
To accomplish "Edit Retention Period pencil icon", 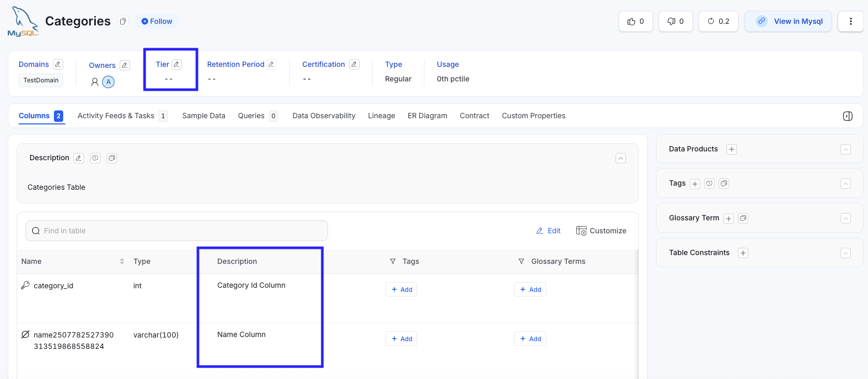I will [272, 64].
